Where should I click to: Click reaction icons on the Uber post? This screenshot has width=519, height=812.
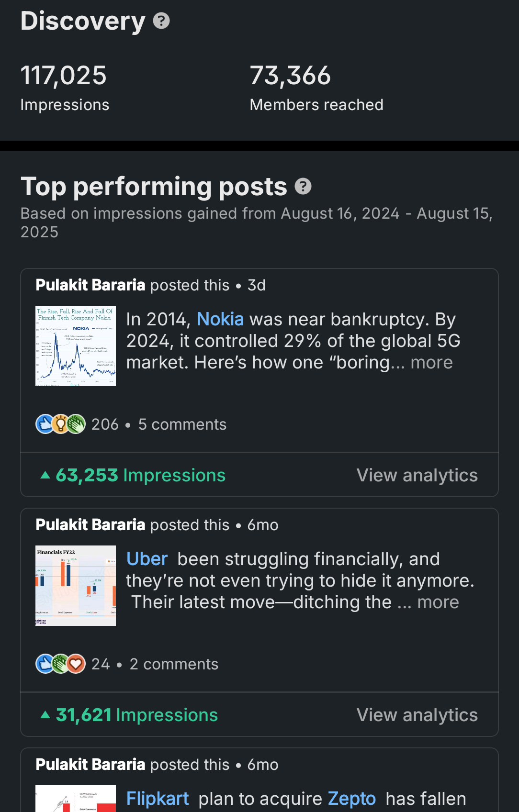point(60,664)
